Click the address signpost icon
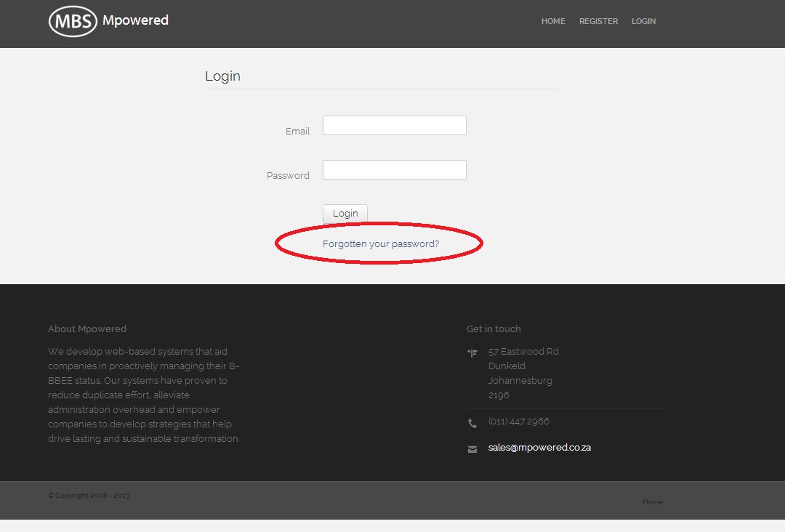Viewport: 785px width, 532px height. pos(472,353)
